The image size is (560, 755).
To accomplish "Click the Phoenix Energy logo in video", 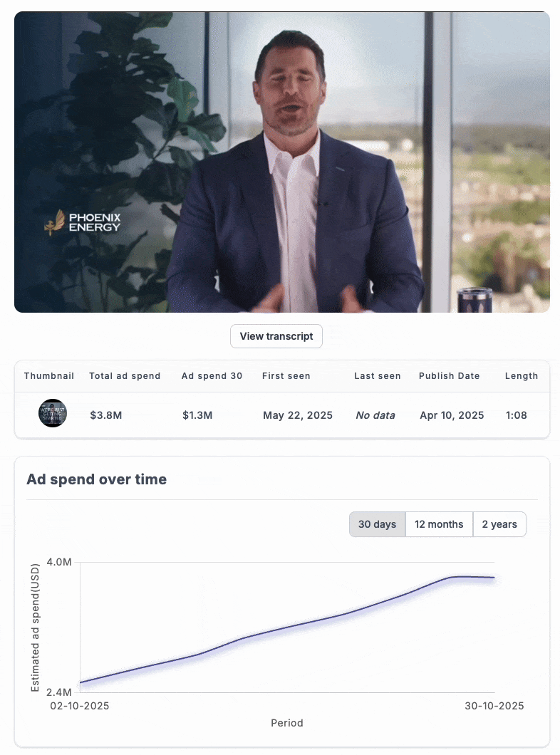I will point(83,222).
